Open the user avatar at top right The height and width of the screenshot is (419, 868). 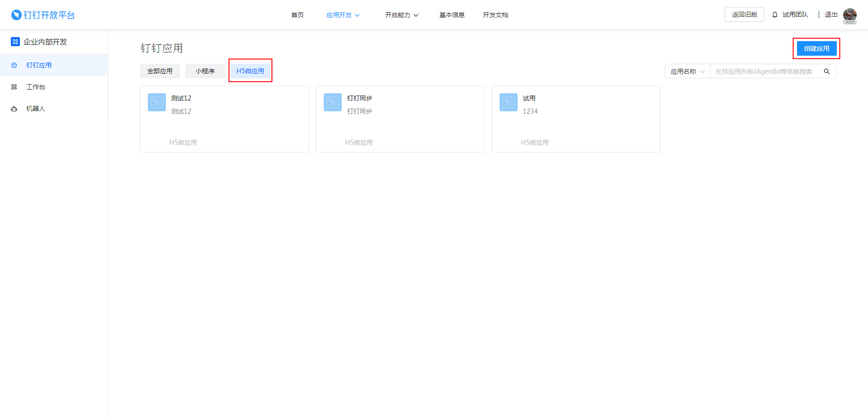point(850,15)
